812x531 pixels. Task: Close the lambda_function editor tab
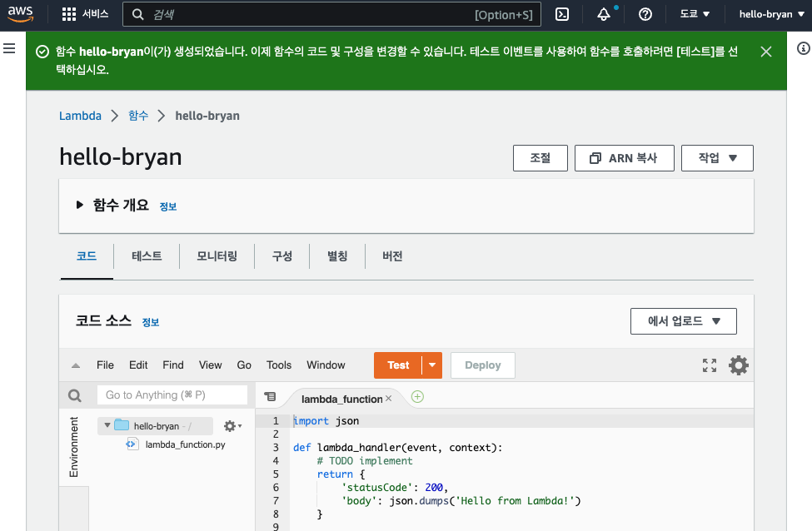tap(388, 399)
